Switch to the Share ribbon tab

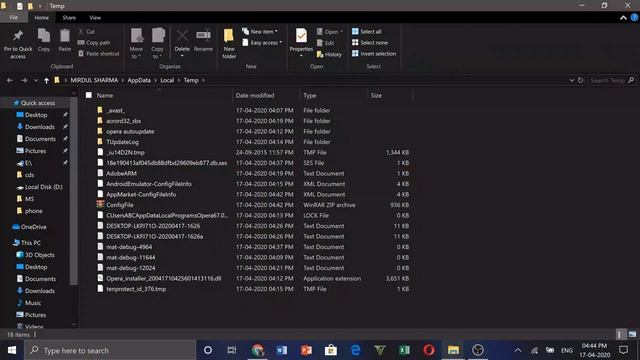pos(69,18)
